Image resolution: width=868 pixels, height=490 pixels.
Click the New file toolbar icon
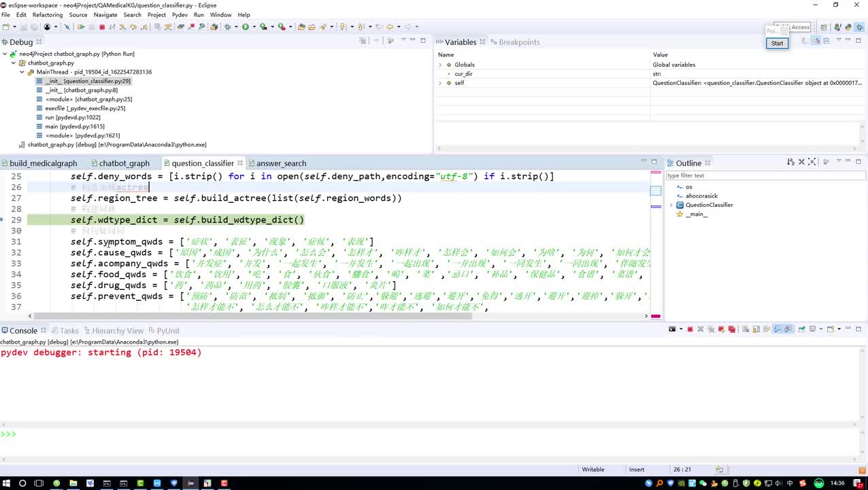5,27
